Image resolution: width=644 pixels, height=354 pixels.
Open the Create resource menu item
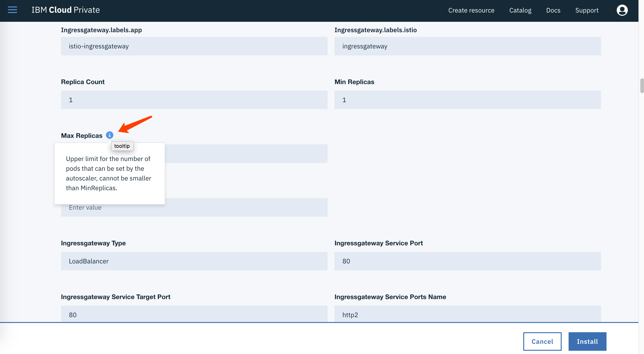(x=471, y=10)
